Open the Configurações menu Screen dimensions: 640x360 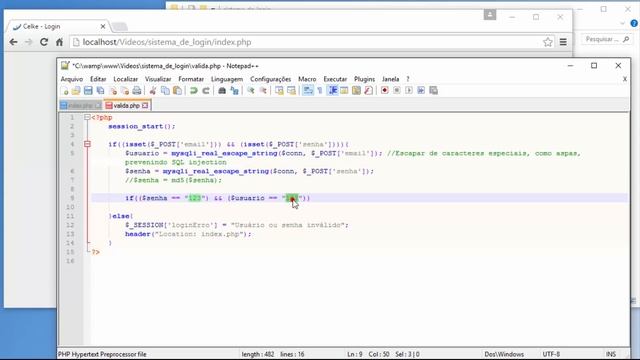(270, 79)
